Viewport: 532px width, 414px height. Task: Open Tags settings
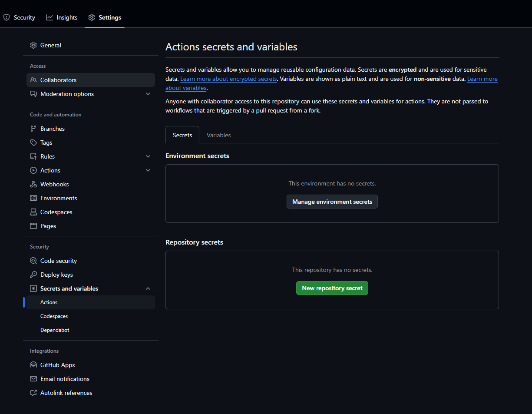(91, 142)
